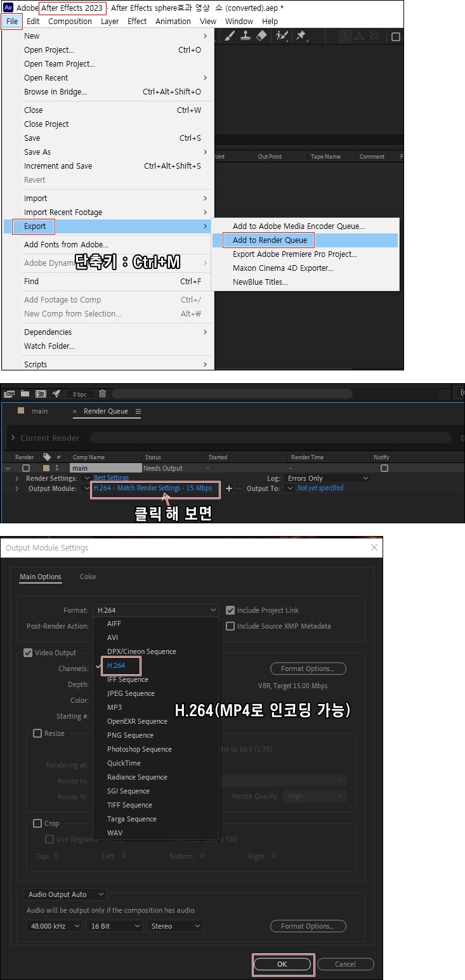
Task: Switch to the Main Options tab
Action: (x=41, y=577)
